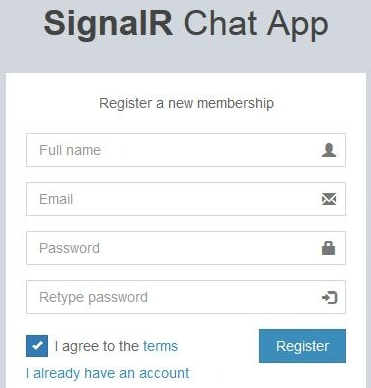Click the envelope icon in the Email field
Screen dimensions: 371x388
[329, 199]
